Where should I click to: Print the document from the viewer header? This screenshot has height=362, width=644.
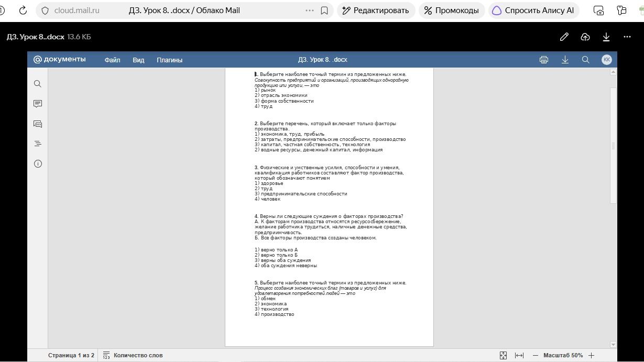pyautogui.click(x=544, y=60)
